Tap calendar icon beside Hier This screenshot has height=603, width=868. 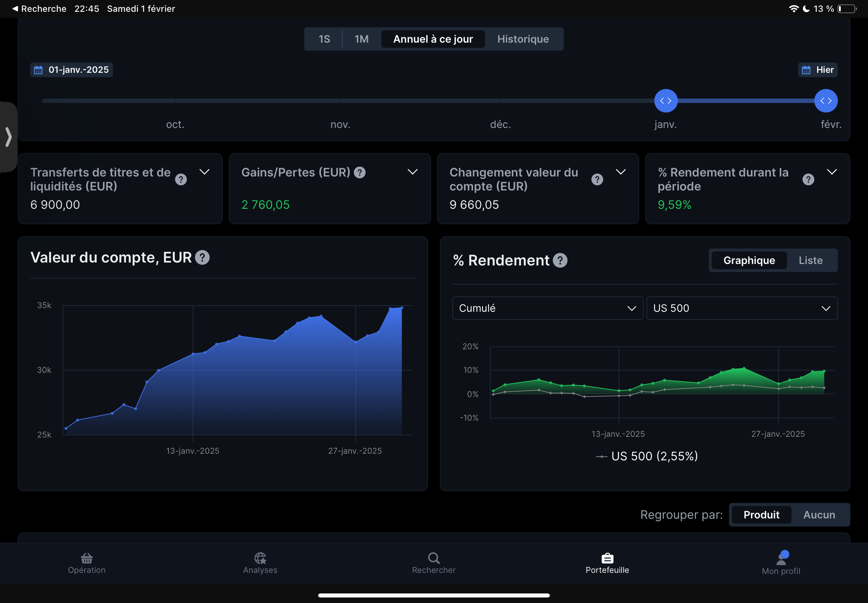(806, 70)
